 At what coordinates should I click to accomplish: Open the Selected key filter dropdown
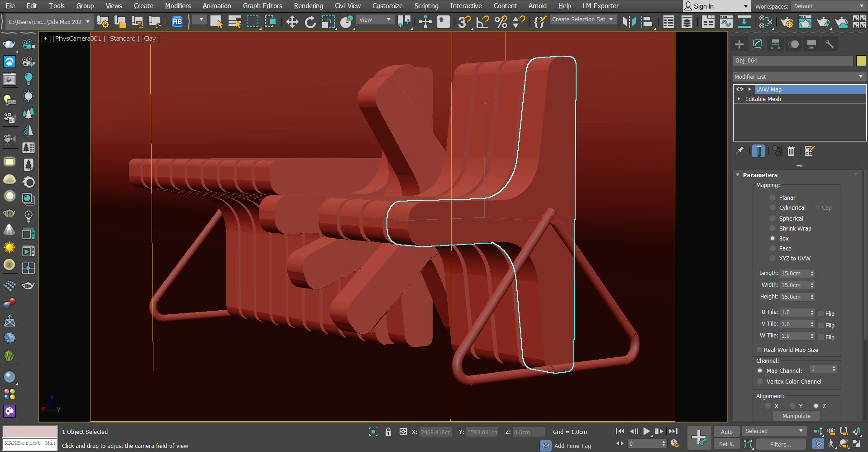(x=774, y=431)
